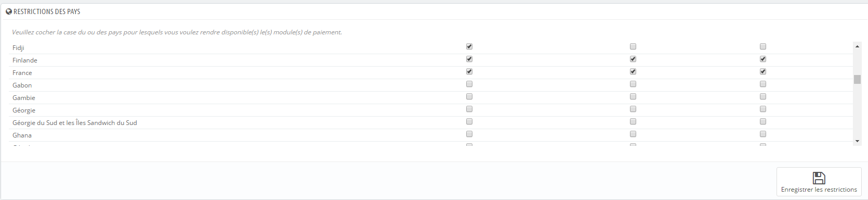The image size is (868, 200).
Task: Click the country list scrollbar thumb
Action: click(x=857, y=80)
